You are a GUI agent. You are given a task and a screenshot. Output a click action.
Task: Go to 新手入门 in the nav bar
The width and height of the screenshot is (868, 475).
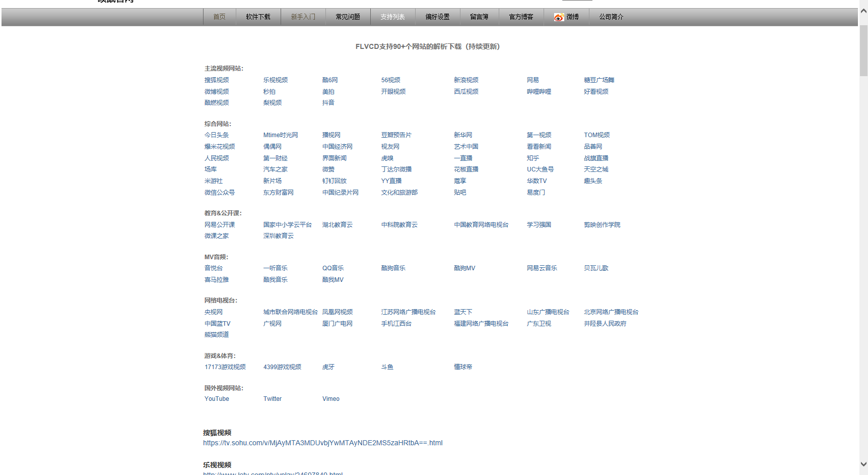click(303, 17)
